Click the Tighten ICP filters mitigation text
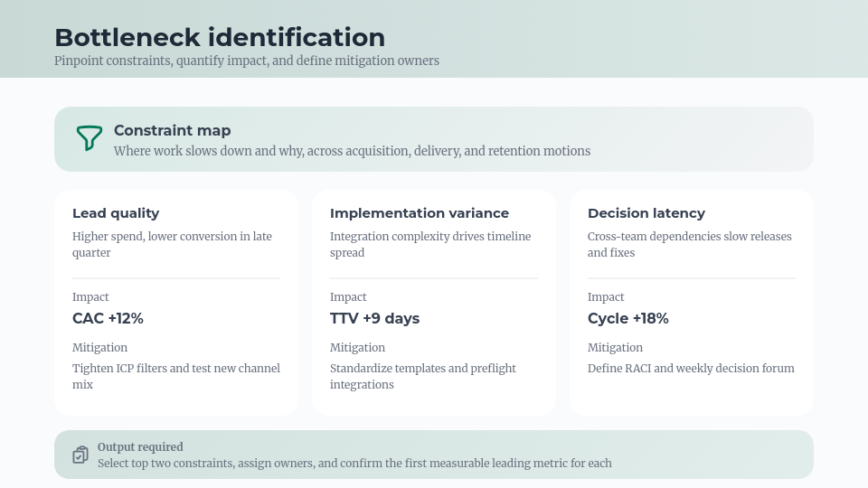This screenshot has height=488, width=868. (176, 376)
